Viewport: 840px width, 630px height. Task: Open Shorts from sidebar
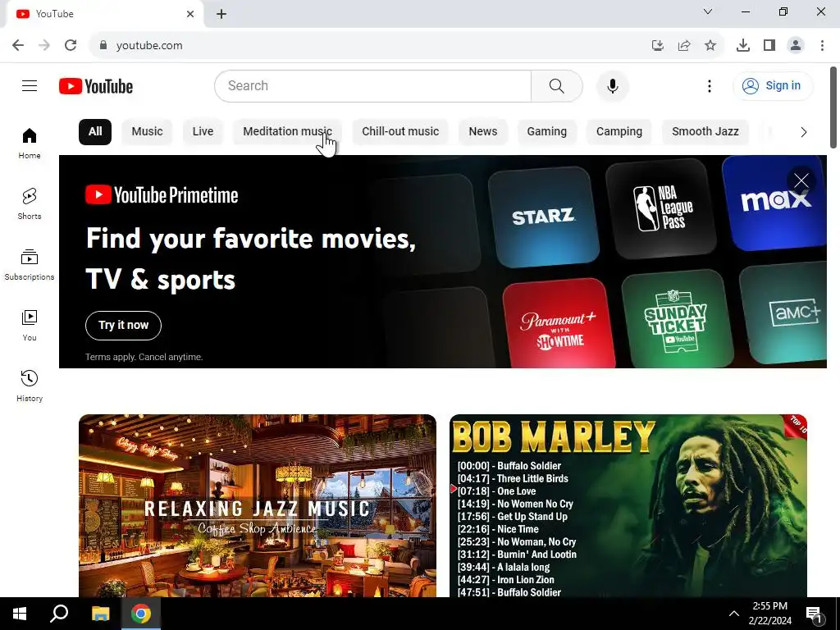point(30,203)
